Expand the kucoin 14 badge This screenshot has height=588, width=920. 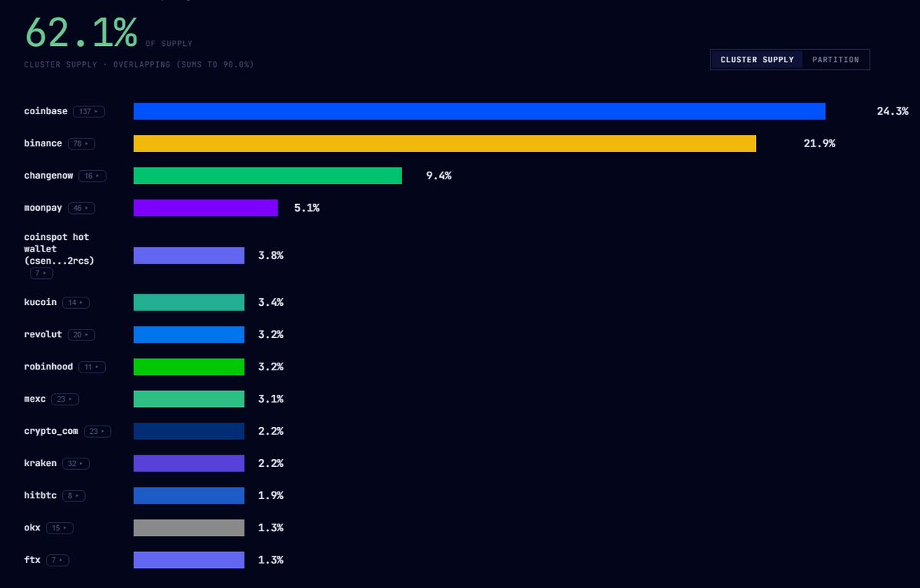click(x=76, y=303)
